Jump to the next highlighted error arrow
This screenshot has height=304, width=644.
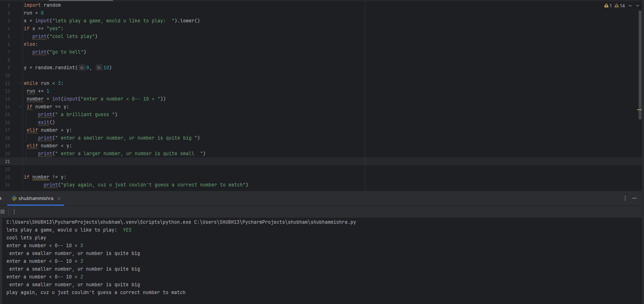click(x=638, y=6)
